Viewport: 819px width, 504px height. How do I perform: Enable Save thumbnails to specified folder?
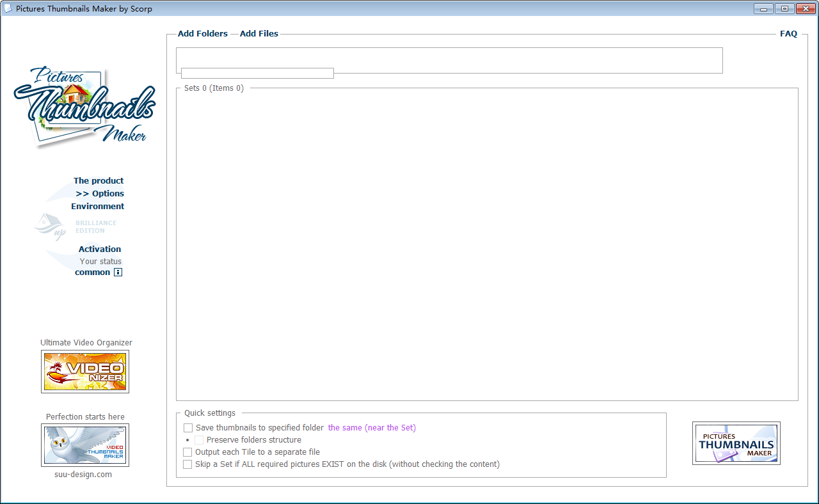pos(188,428)
